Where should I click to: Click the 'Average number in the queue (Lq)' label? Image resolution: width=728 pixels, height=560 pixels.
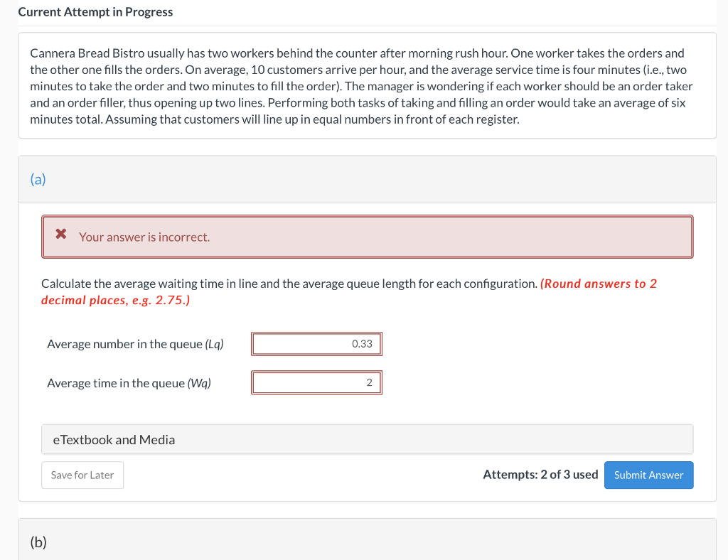[x=135, y=344]
